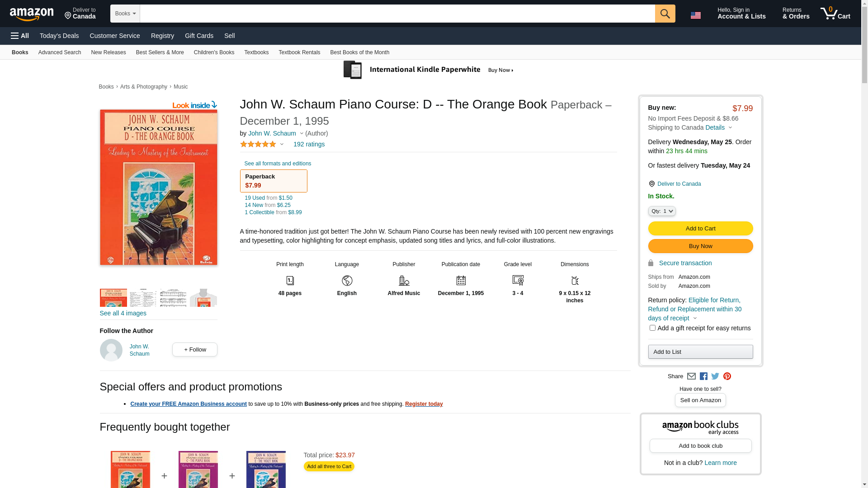The width and height of the screenshot is (868, 488).
Task: Check the gift receipt checkbox
Action: pos(652,328)
